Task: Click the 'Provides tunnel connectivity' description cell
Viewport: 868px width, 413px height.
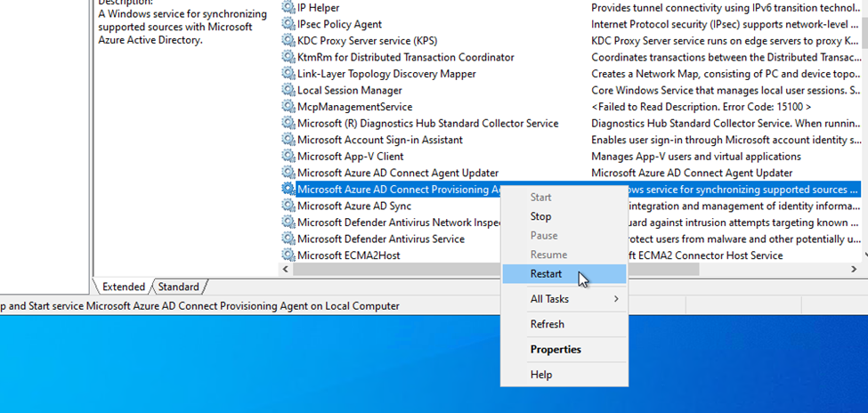Action: pyautogui.click(x=726, y=8)
